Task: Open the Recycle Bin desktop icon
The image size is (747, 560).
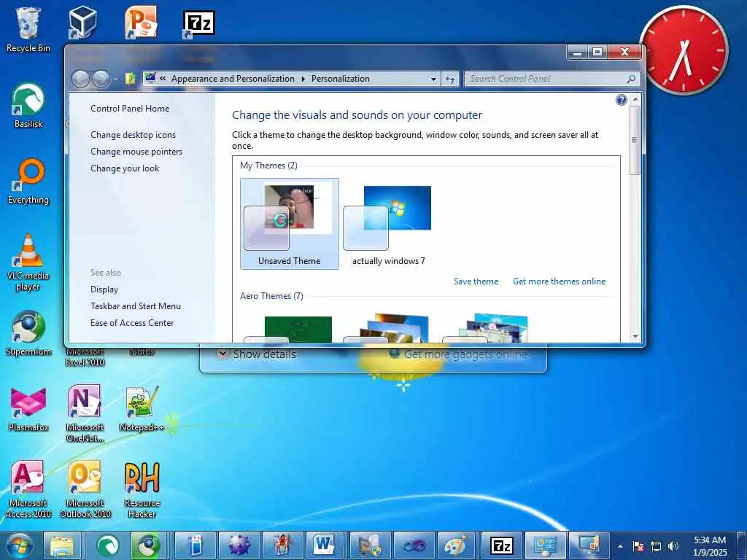Action: (x=28, y=29)
